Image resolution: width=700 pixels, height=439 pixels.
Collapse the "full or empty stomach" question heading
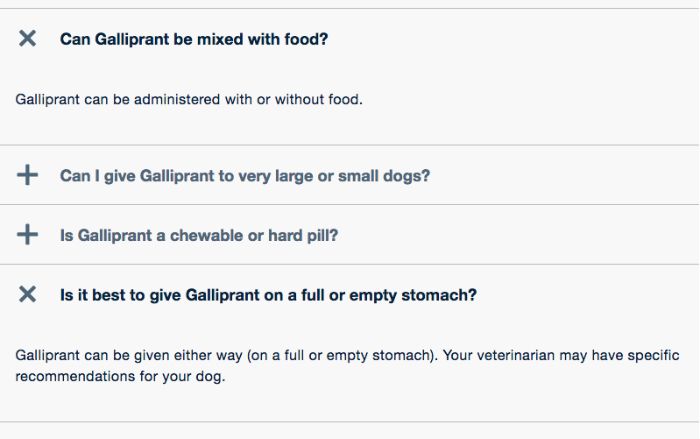point(268,295)
